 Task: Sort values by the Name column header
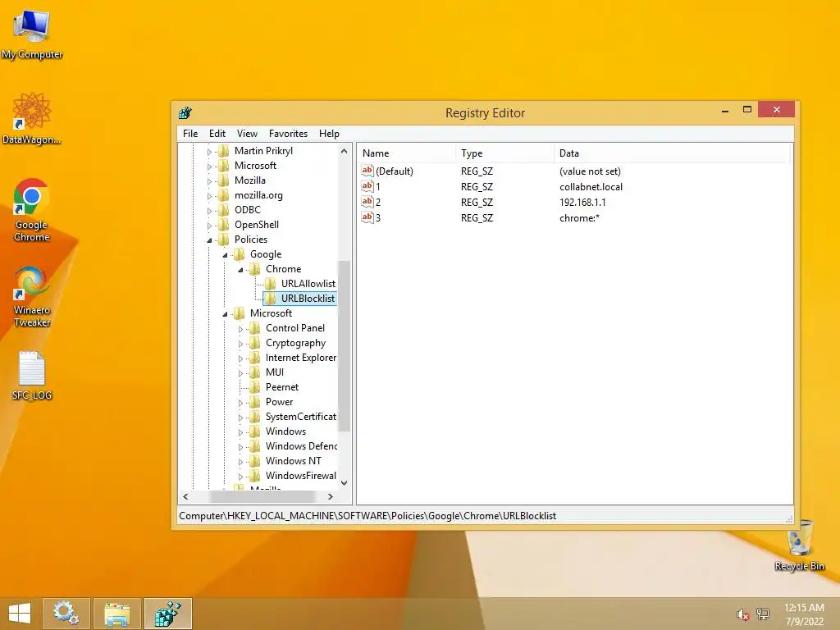407,153
